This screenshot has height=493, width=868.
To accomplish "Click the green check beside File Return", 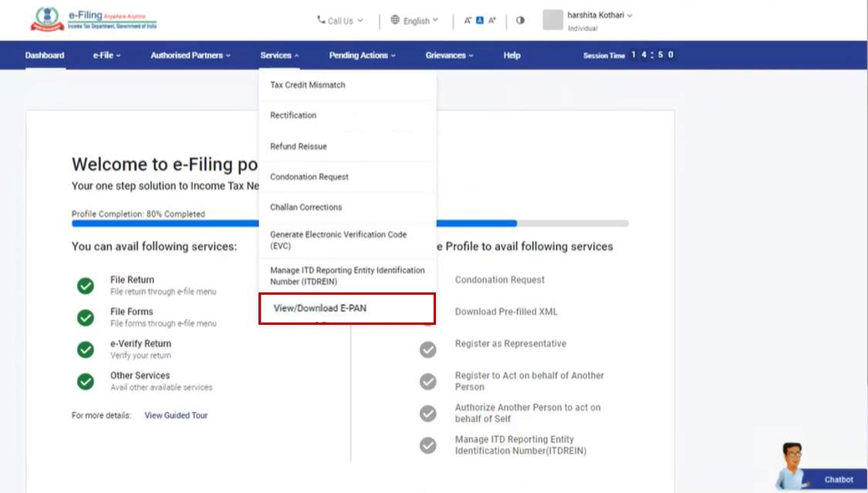I will [86, 285].
